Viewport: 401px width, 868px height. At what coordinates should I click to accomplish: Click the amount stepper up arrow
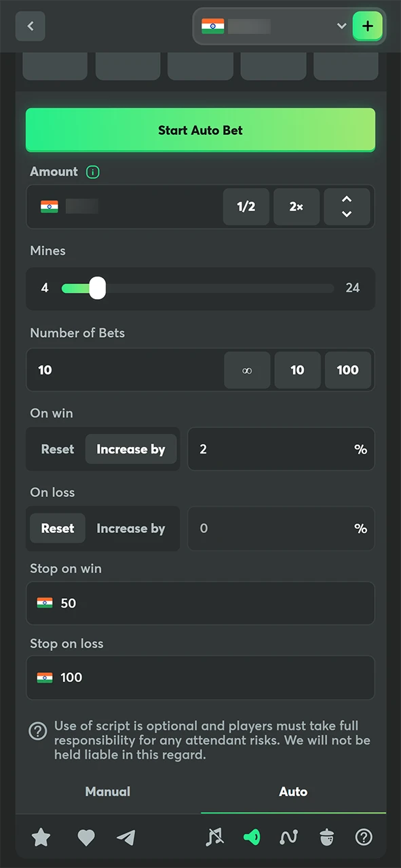347,199
